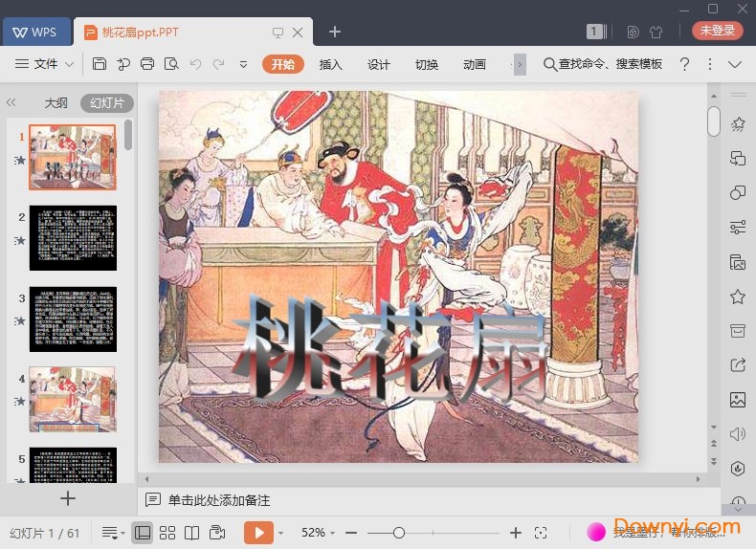Start slideshow with play button

click(x=259, y=533)
